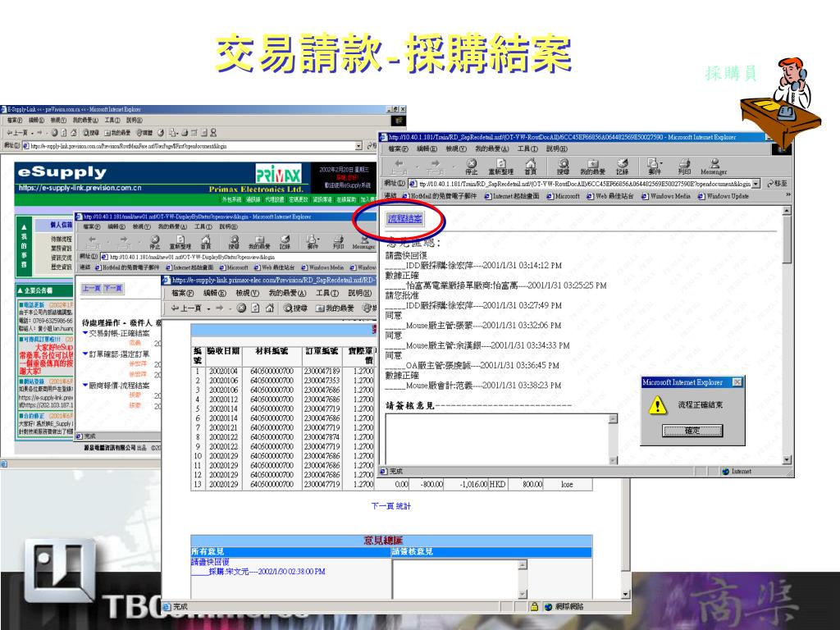This screenshot has height=630, width=840.
Task: Expand address dropdown in the back E-Supply-Link window
Action: pos(359,146)
